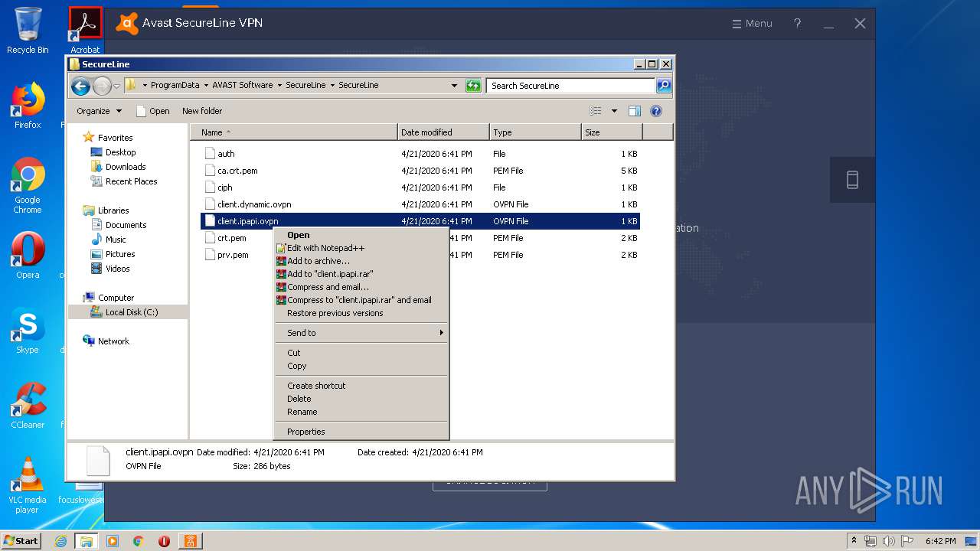Expand Organize dropdown menu
Screen dimensions: 980x551
[99, 111]
